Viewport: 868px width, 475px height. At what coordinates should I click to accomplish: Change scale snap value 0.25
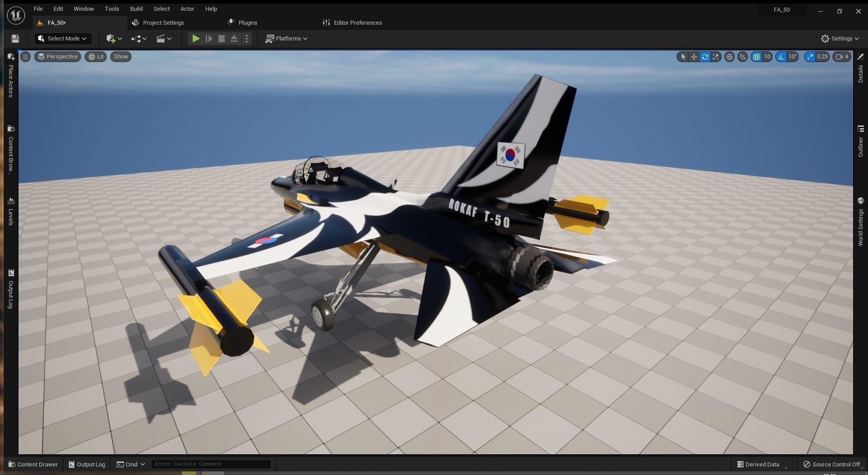click(x=823, y=57)
